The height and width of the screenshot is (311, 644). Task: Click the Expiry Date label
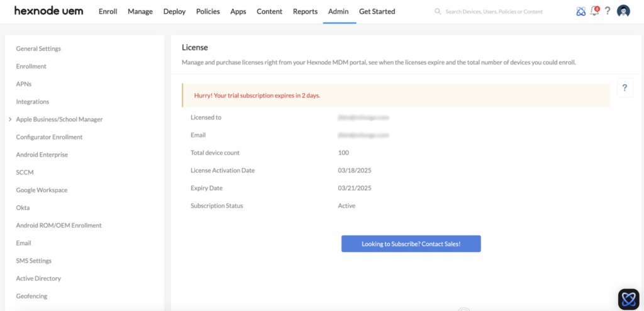[x=206, y=188]
